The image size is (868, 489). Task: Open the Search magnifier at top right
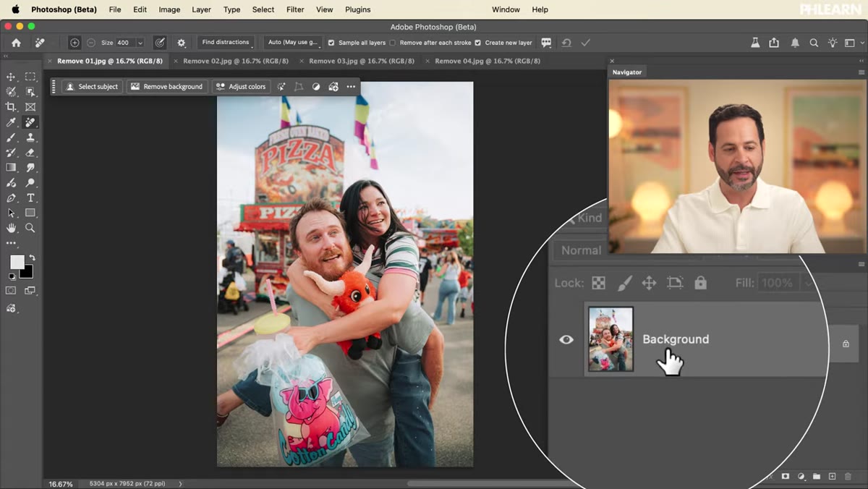tap(814, 43)
